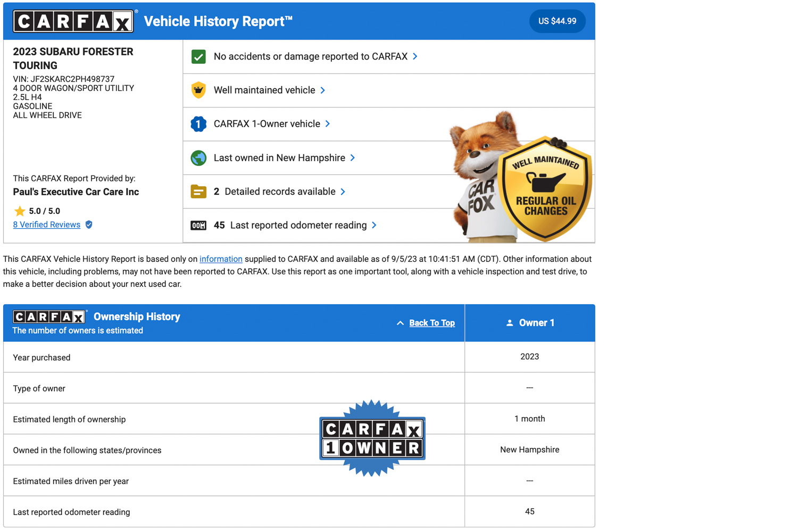Image resolution: width=798 pixels, height=532 pixels.
Task: Expand the no accidents reported chevron
Action: click(415, 56)
